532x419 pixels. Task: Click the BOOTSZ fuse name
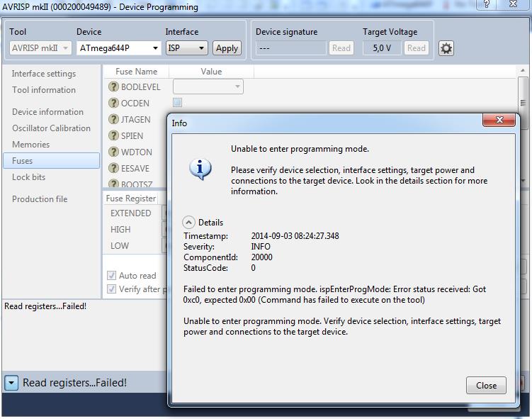point(137,184)
